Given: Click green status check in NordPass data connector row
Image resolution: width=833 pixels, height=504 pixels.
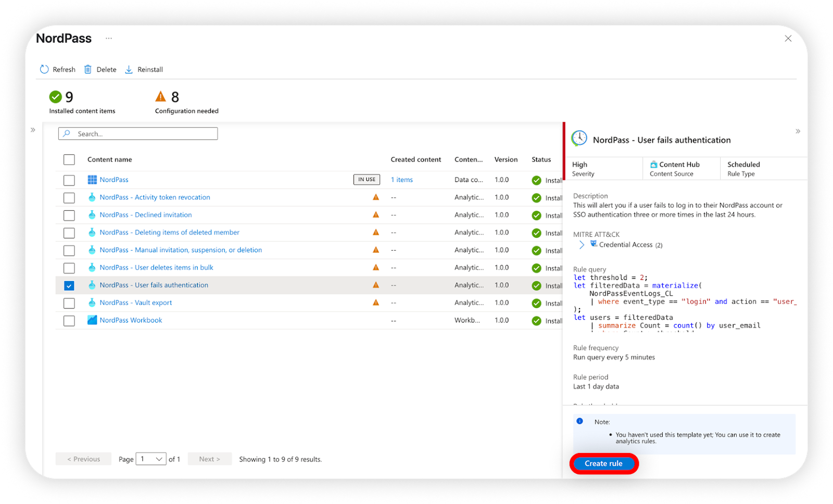Looking at the screenshot, I should (x=536, y=180).
